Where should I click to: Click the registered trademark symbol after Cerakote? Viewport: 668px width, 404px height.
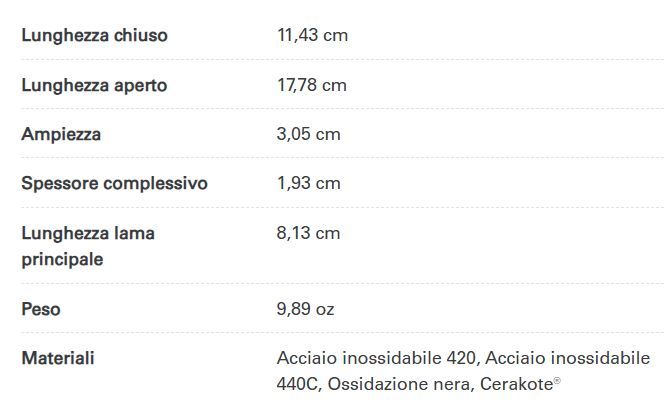(557, 381)
